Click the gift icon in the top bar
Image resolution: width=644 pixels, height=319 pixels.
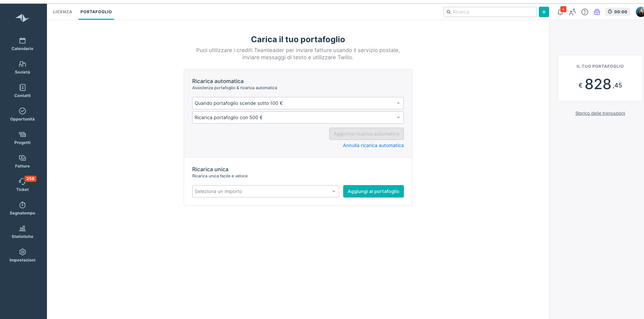click(x=597, y=12)
